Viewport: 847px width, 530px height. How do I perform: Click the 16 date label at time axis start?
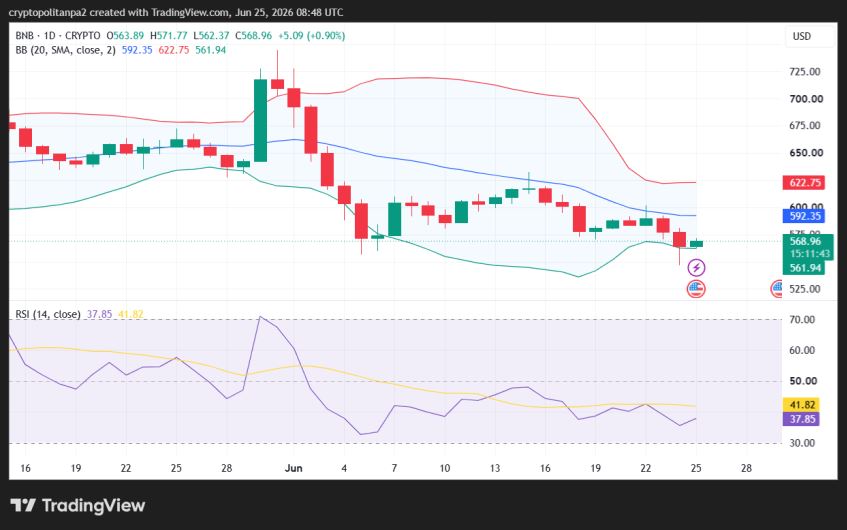click(x=25, y=468)
